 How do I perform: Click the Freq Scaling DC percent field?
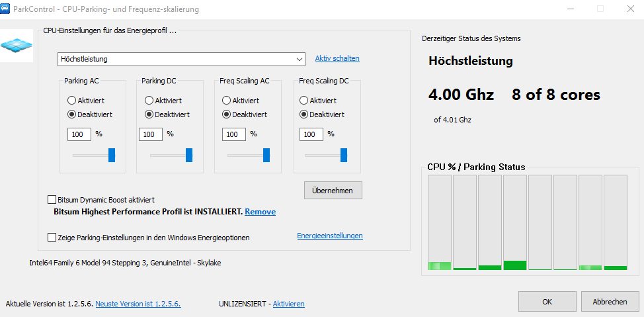tap(311, 134)
